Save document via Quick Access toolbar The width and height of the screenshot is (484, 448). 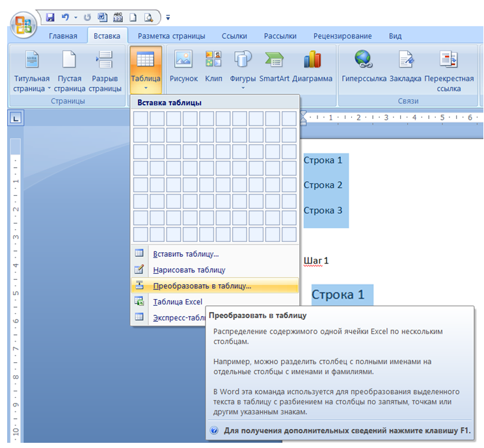click(x=50, y=18)
